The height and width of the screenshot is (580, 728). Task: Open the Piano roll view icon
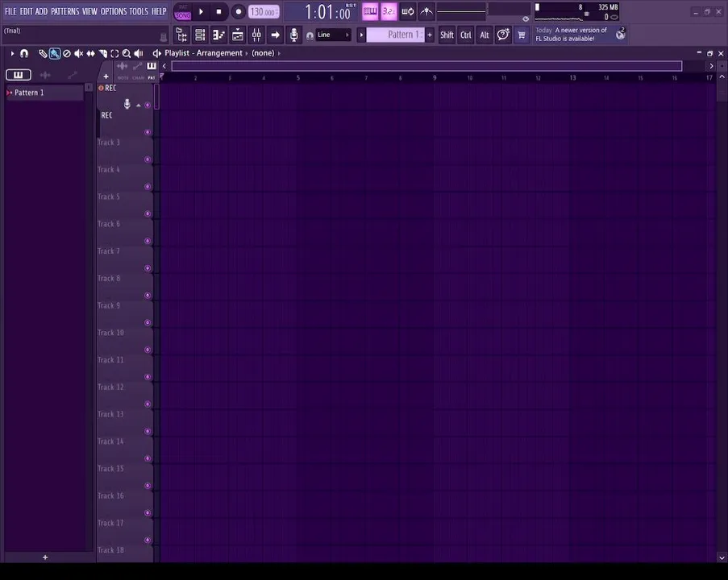click(x=218, y=35)
